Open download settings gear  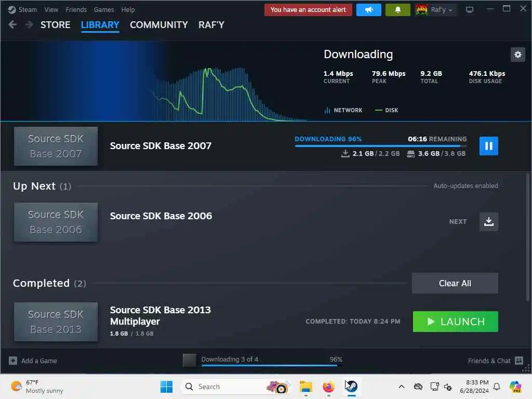click(x=518, y=54)
